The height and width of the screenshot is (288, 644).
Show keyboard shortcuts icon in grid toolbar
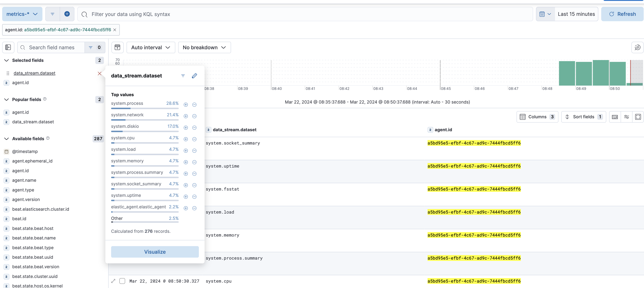click(x=615, y=117)
